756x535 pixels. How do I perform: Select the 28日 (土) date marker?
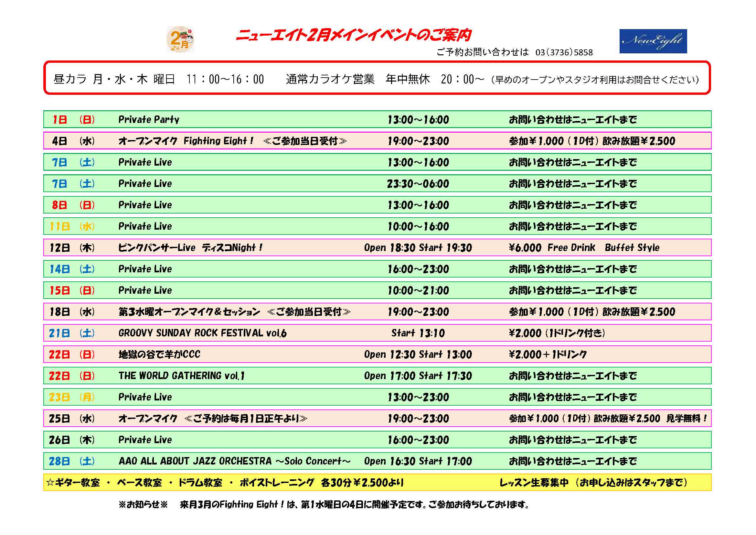73,461
